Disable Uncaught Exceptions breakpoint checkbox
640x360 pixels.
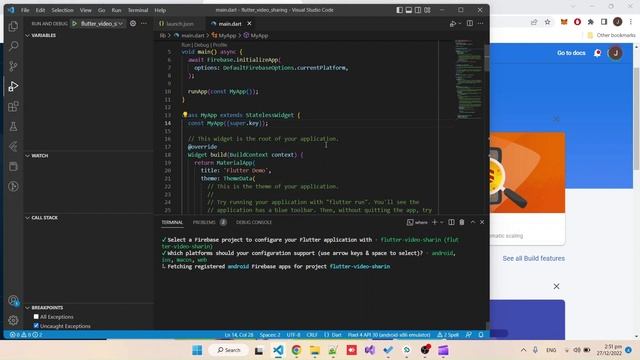[36, 326]
